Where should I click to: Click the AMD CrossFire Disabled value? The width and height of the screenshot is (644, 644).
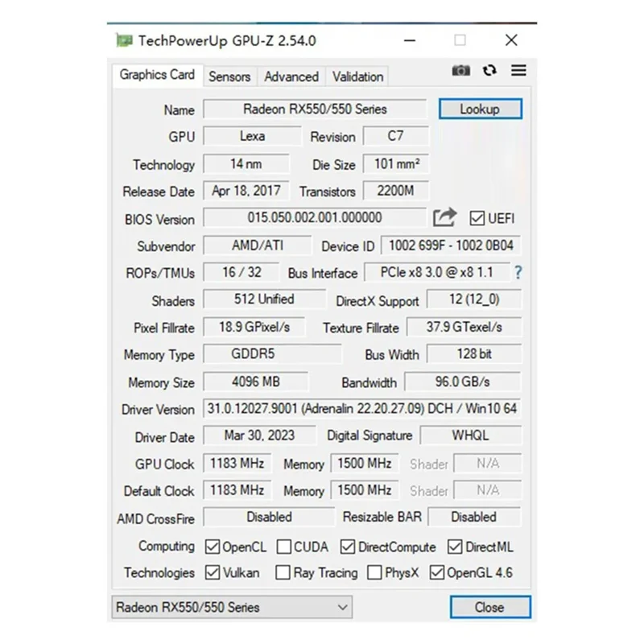(x=269, y=517)
